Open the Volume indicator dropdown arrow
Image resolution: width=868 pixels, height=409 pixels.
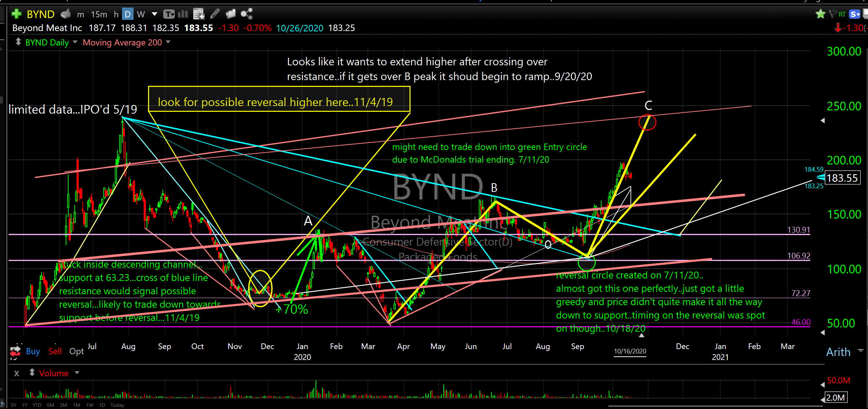[x=77, y=373]
